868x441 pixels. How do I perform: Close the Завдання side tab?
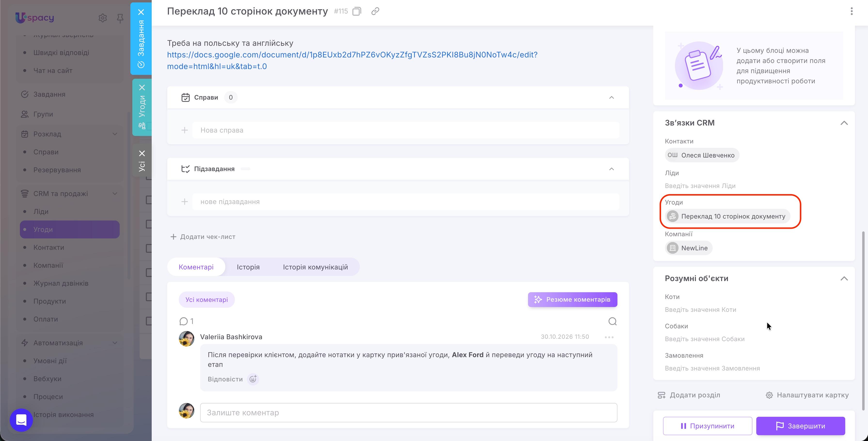(141, 12)
